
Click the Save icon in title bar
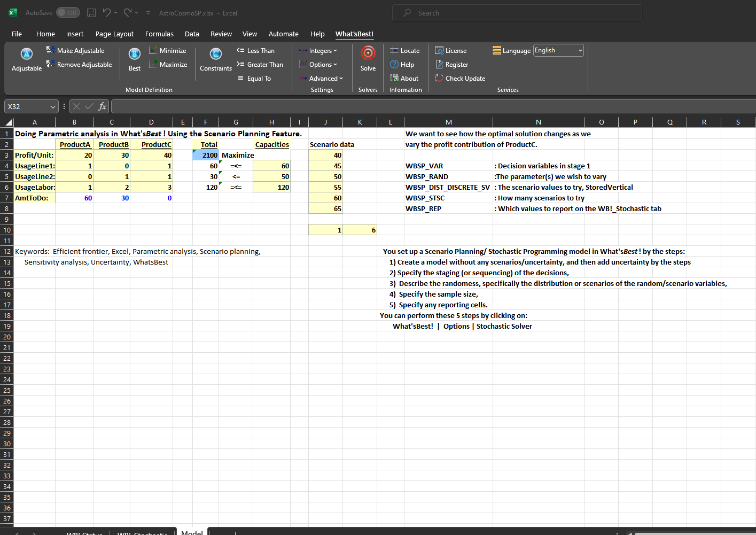[x=91, y=12]
